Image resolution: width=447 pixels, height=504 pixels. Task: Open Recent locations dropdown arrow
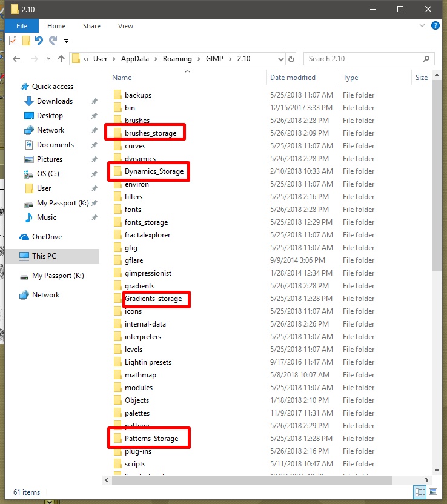point(48,59)
